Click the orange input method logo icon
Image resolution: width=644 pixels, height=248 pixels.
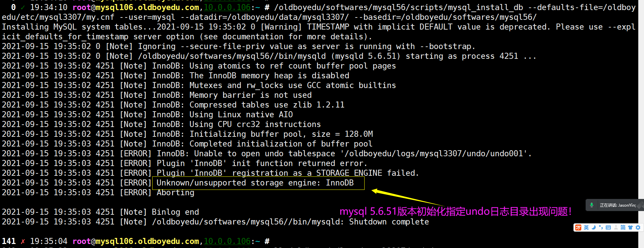click(578, 228)
